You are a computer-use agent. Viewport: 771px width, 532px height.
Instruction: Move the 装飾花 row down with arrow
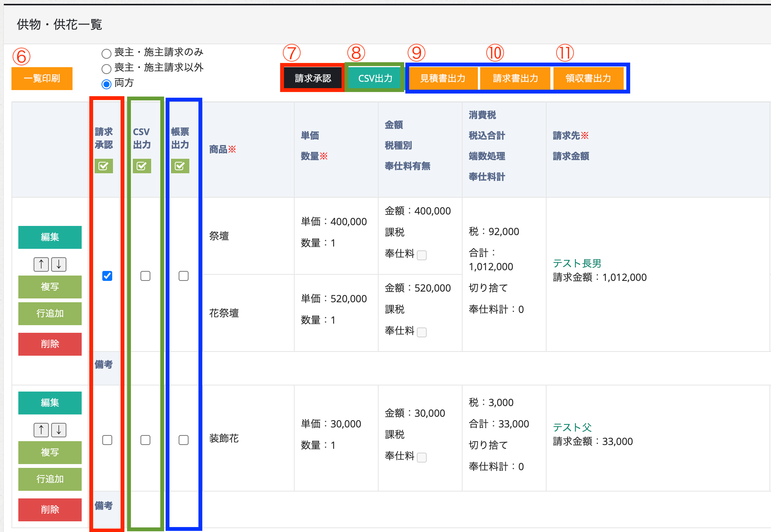(59, 430)
